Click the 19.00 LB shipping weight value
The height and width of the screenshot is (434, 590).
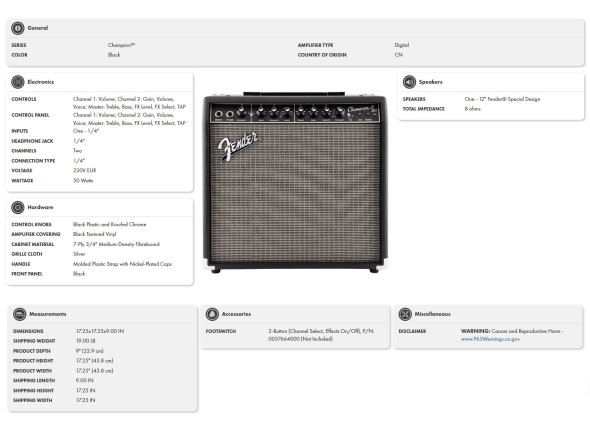(x=86, y=341)
